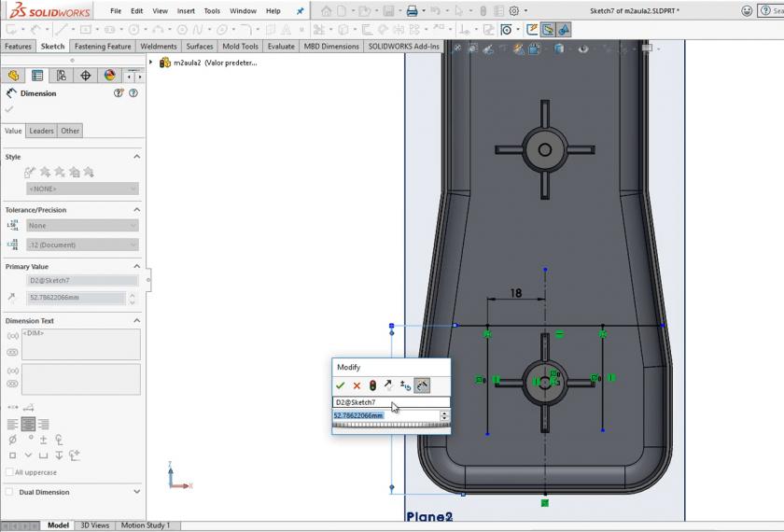Screen dimensions: 784x532
Task: Tick the Dual Dimension checkbox
Action: coord(9,492)
